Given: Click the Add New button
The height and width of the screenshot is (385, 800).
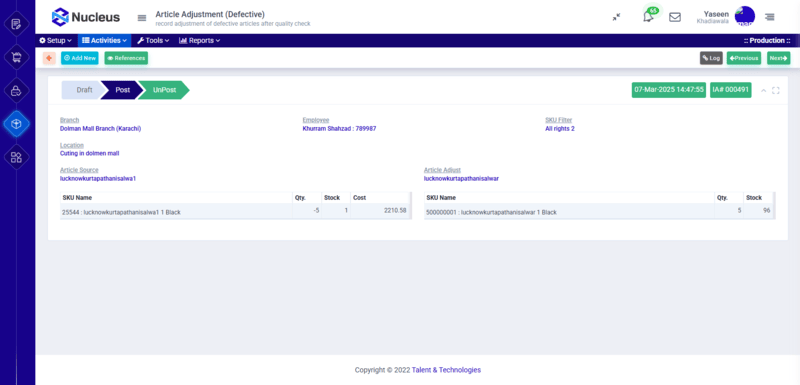Looking at the screenshot, I should (80, 58).
